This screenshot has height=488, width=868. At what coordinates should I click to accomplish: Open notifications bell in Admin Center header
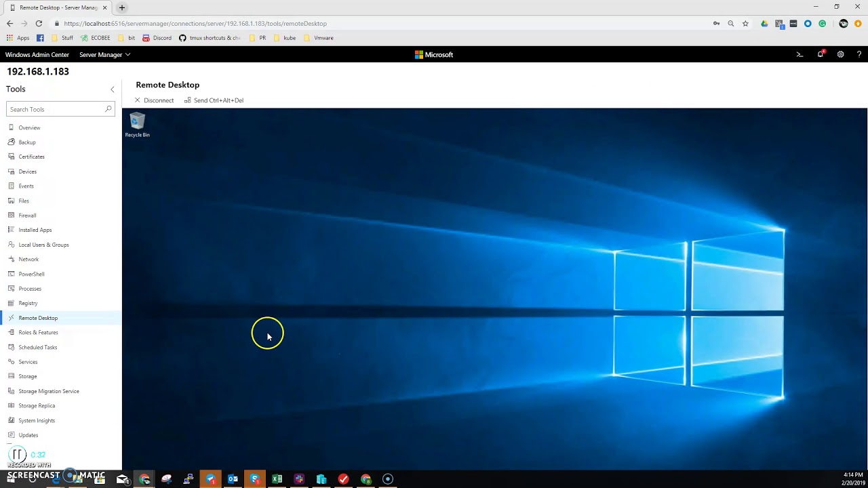click(x=821, y=54)
